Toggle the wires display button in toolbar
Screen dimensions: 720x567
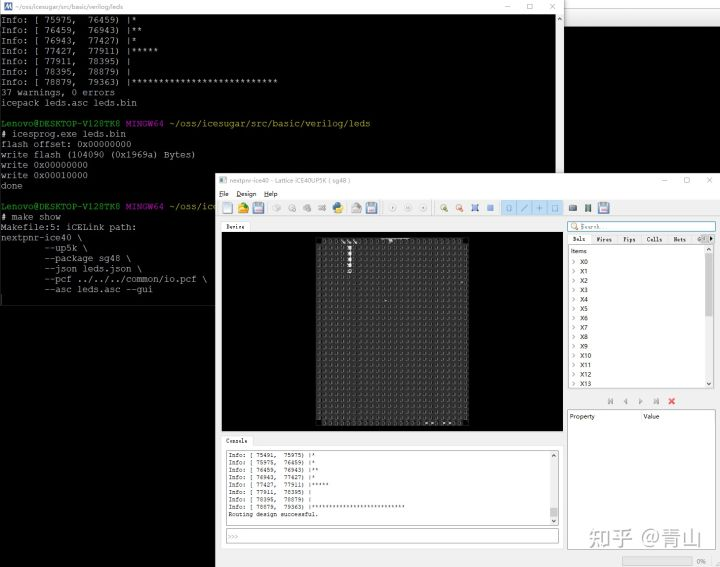pyautogui.click(x=524, y=208)
